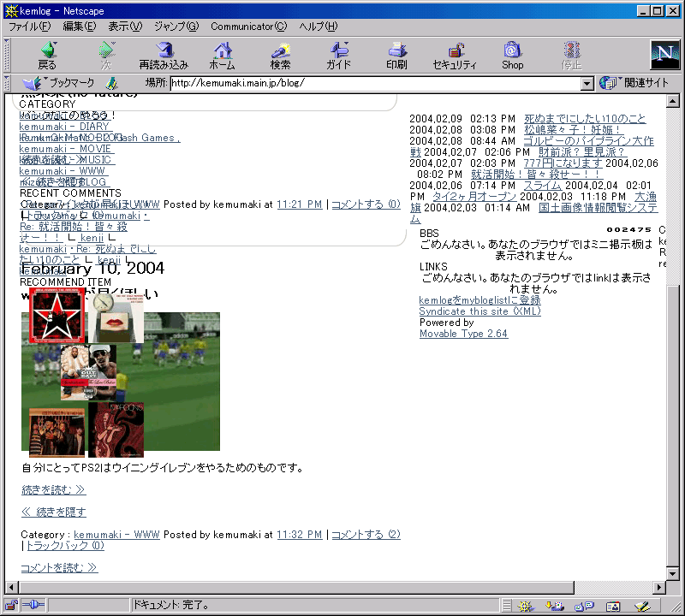Click the vertical scrollbar down arrow
The image size is (685, 616).
[673, 573]
